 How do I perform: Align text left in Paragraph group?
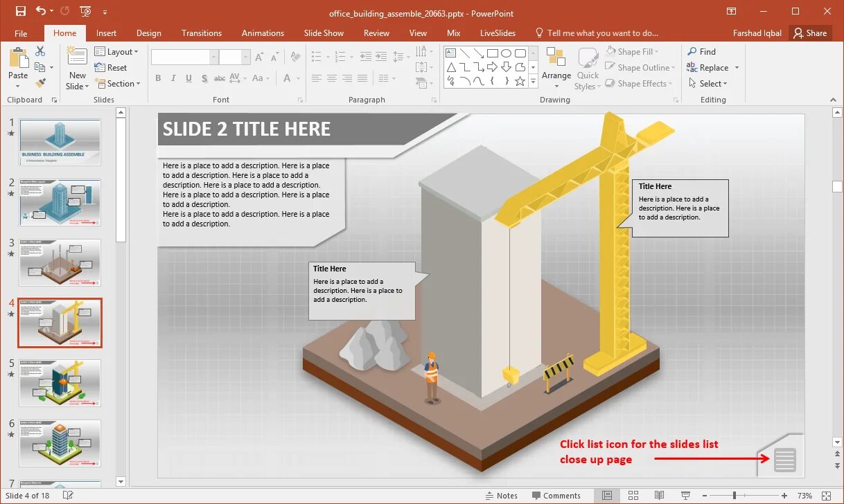point(317,78)
